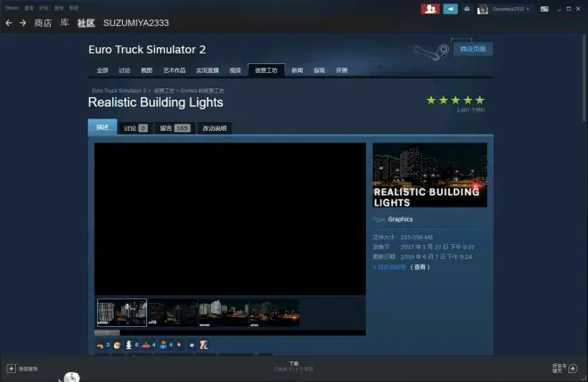Select the 创意工坊 workshop tab
The height and width of the screenshot is (382, 588).
[x=266, y=69]
